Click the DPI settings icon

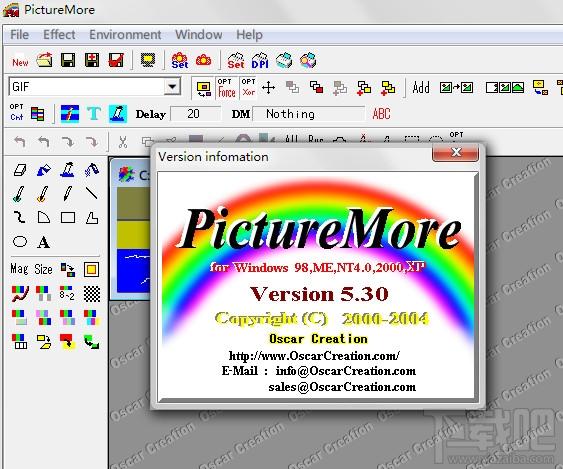(x=260, y=60)
